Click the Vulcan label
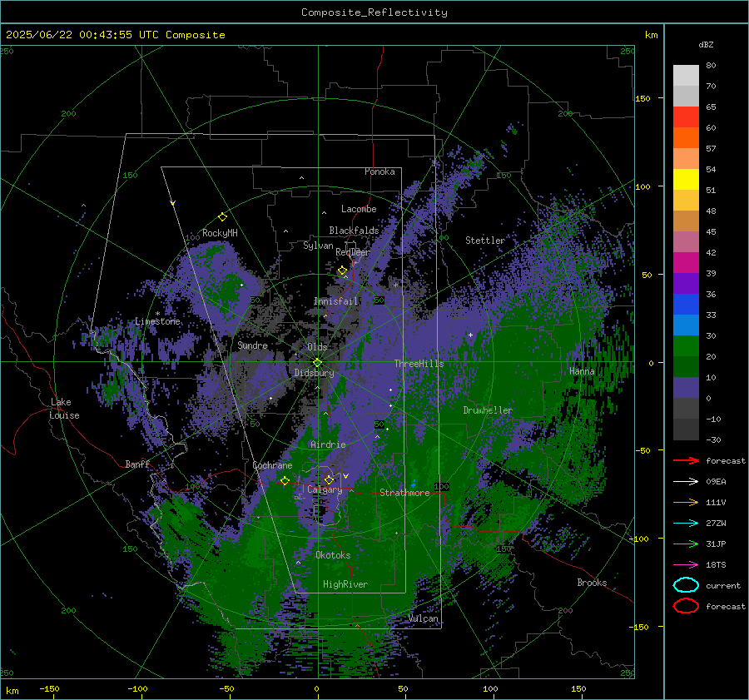The height and width of the screenshot is (700, 749). pos(424,618)
